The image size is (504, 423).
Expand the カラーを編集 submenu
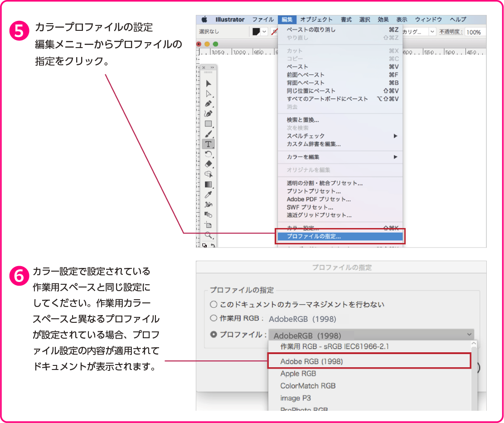click(x=340, y=157)
